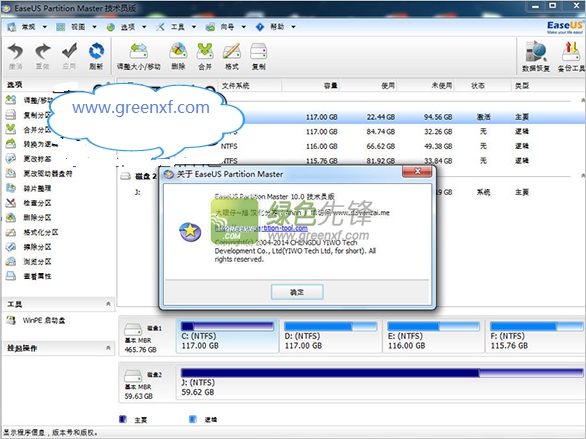Collapse the Tools (工具) sidebar section
Viewport: 586px width, 439px height.
tap(108, 304)
